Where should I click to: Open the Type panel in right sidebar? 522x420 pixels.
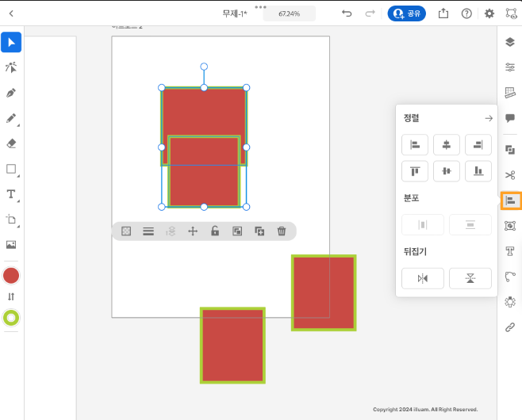[509, 251]
